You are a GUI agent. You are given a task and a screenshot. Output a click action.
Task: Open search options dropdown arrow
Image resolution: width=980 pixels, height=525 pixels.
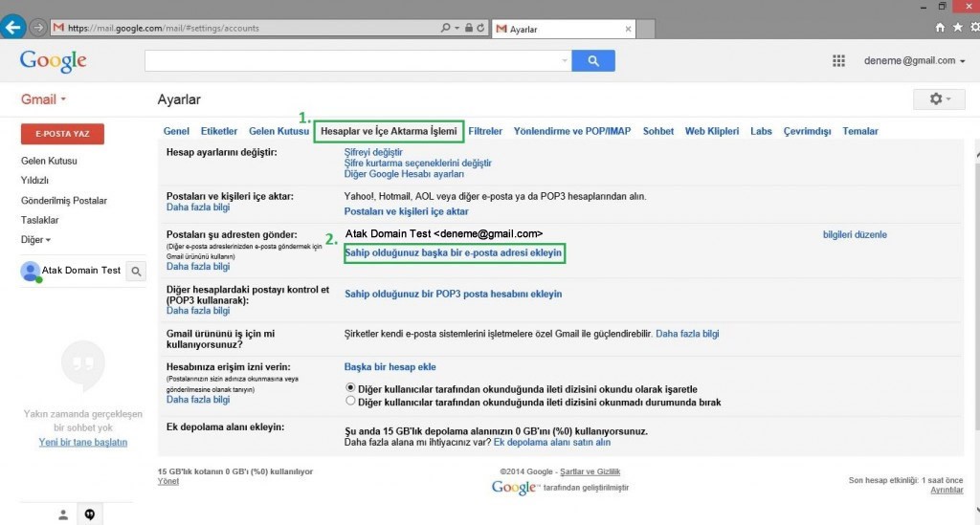coord(565,60)
